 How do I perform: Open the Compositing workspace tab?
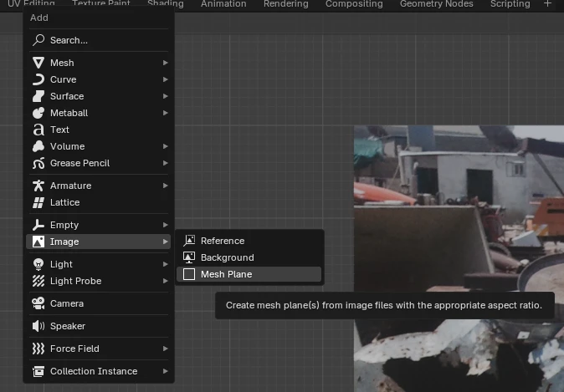(x=354, y=4)
